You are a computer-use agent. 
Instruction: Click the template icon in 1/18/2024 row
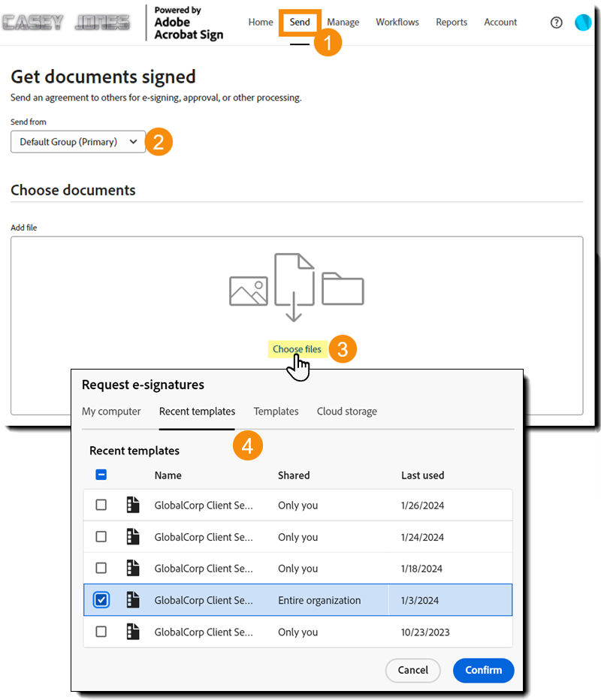tap(133, 569)
